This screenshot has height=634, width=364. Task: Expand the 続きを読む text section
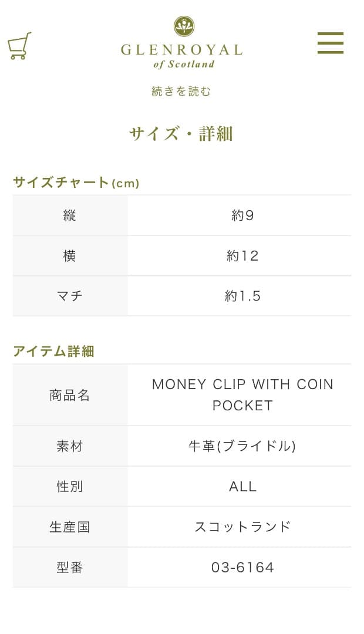(181, 91)
